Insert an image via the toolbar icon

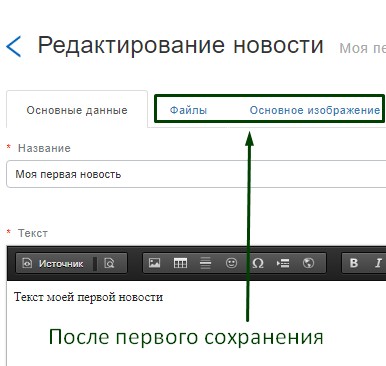[154, 263]
